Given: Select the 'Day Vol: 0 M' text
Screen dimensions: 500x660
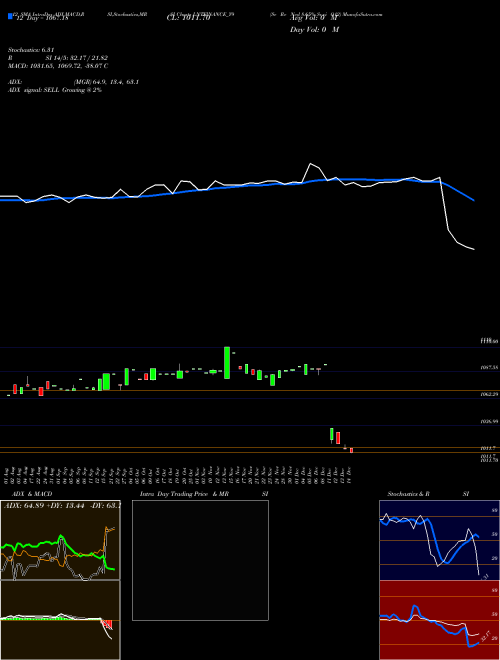Looking at the screenshot, I should click(x=314, y=29).
